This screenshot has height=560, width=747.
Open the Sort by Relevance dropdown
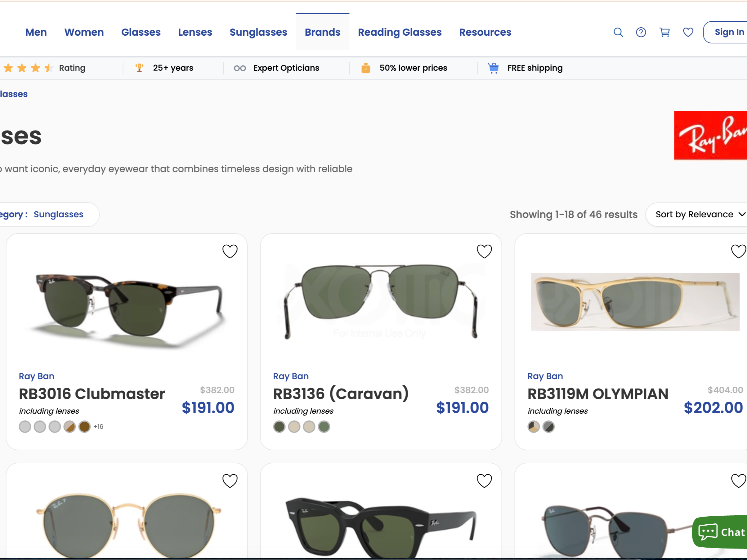(x=696, y=214)
